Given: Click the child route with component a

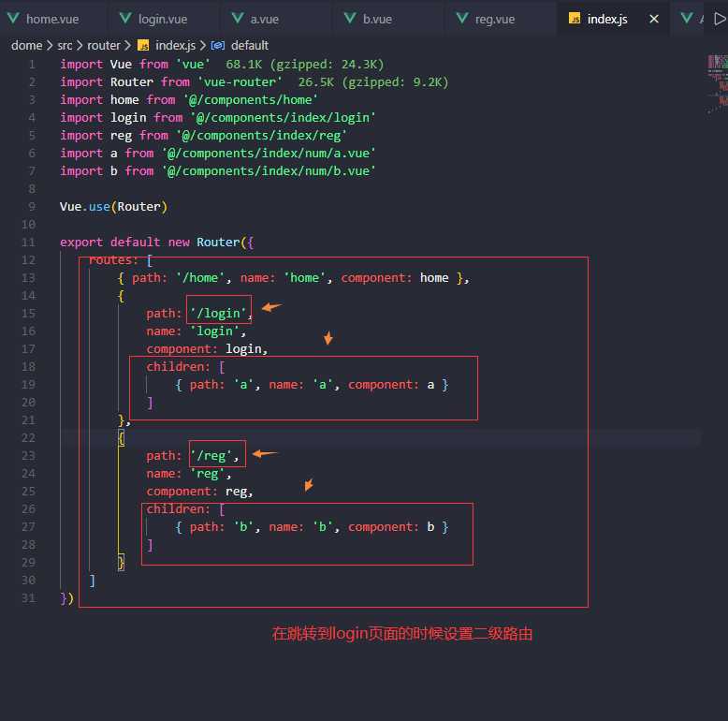Looking at the screenshot, I should [x=312, y=385].
